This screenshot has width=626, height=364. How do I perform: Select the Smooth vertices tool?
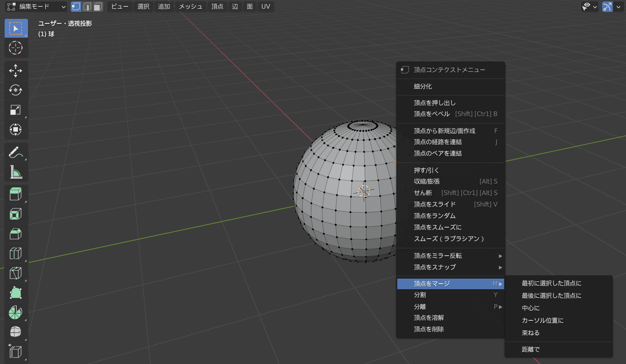(x=16, y=333)
